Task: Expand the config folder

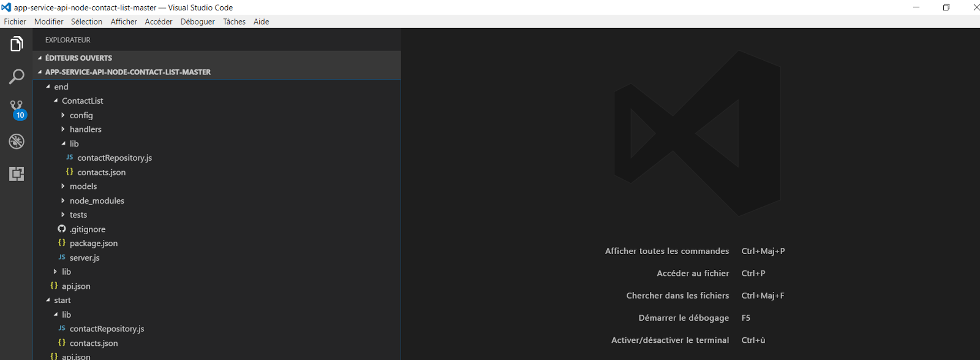Action: pos(63,115)
